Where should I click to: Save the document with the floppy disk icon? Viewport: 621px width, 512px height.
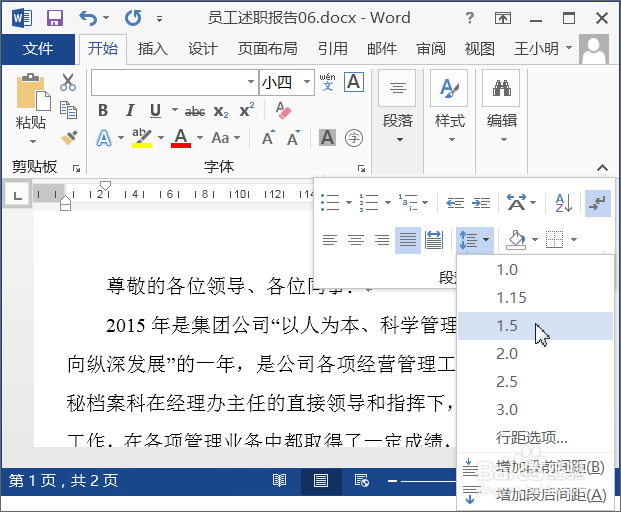[55, 18]
